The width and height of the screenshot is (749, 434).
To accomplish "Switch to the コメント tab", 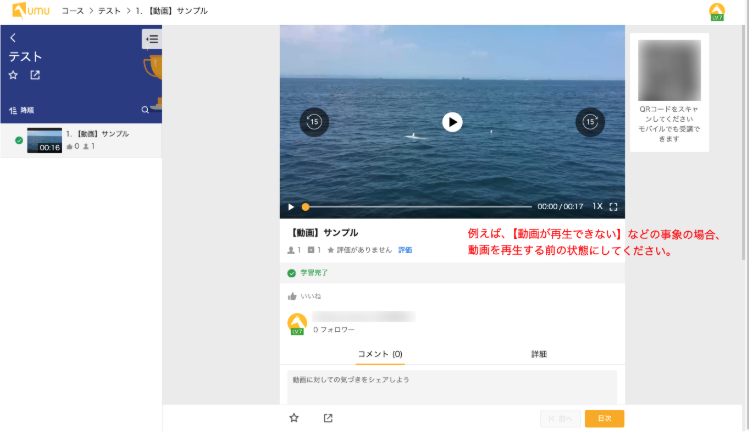I will pyautogui.click(x=379, y=354).
